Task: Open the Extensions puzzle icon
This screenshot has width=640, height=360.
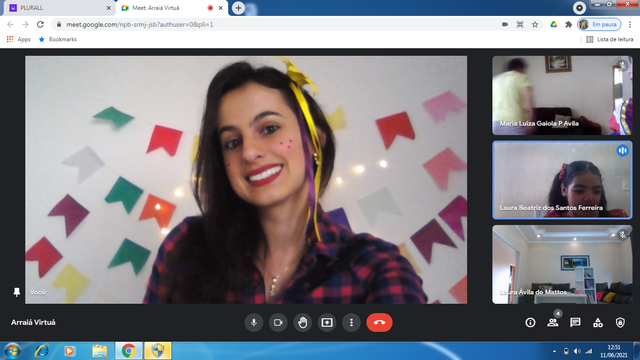Action: [568, 24]
